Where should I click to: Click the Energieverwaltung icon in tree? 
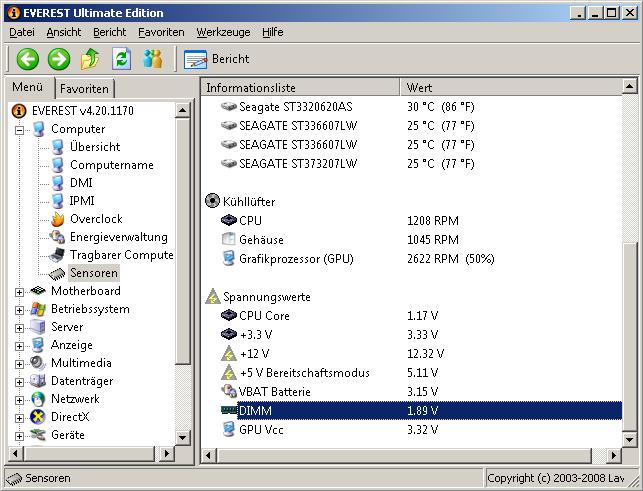point(57,237)
